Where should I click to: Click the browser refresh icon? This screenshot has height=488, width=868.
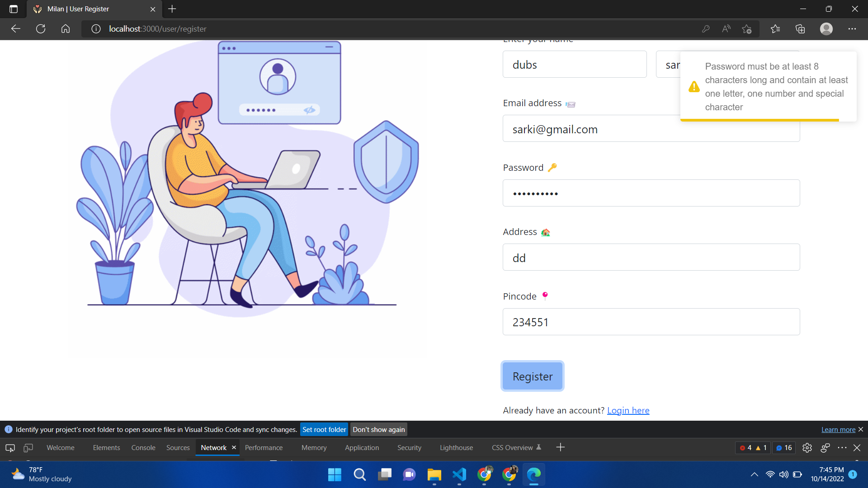[x=41, y=29]
